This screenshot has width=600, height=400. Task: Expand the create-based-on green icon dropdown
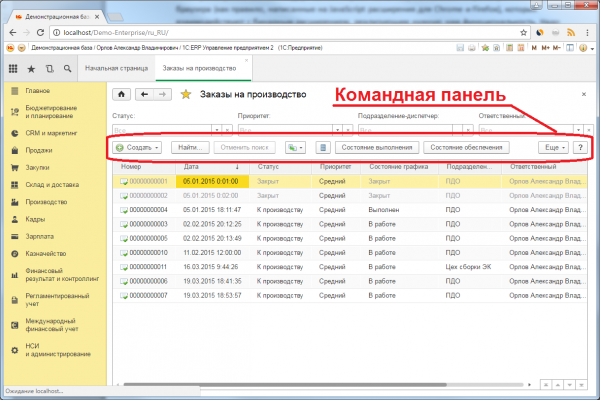coord(294,147)
